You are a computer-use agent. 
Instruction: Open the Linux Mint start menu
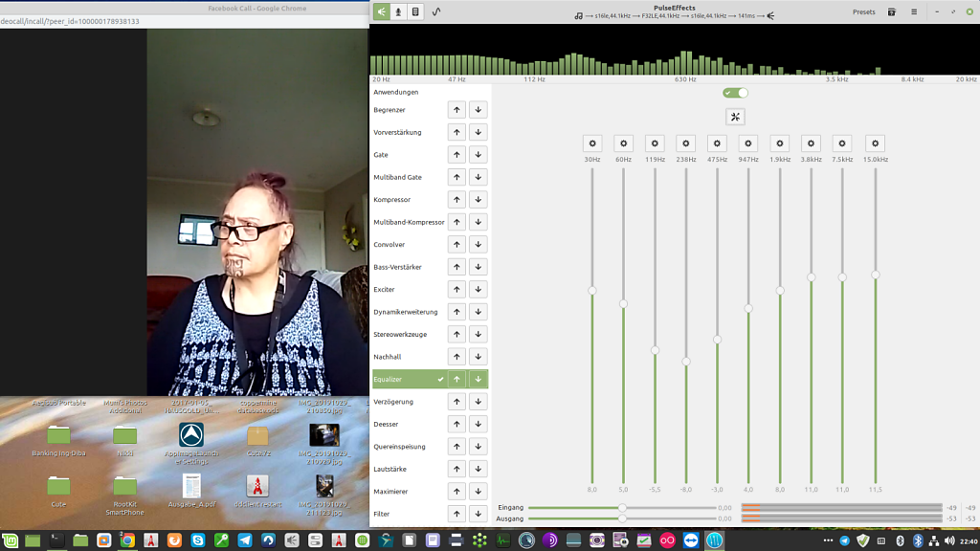pyautogui.click(x=10, y=540)
